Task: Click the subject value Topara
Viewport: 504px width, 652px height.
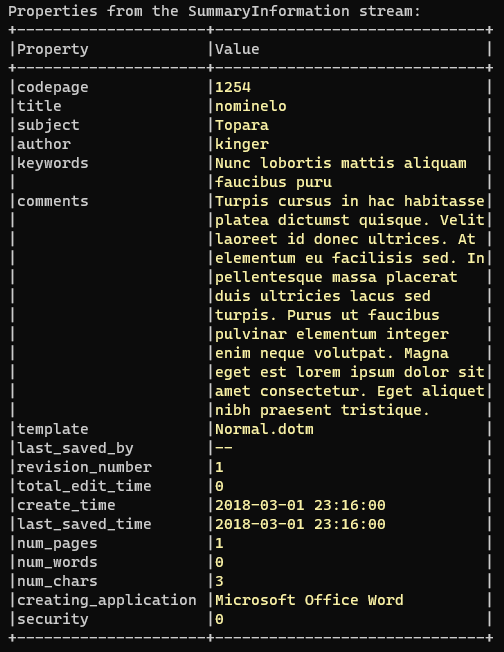Action: (x=242, y=125)
